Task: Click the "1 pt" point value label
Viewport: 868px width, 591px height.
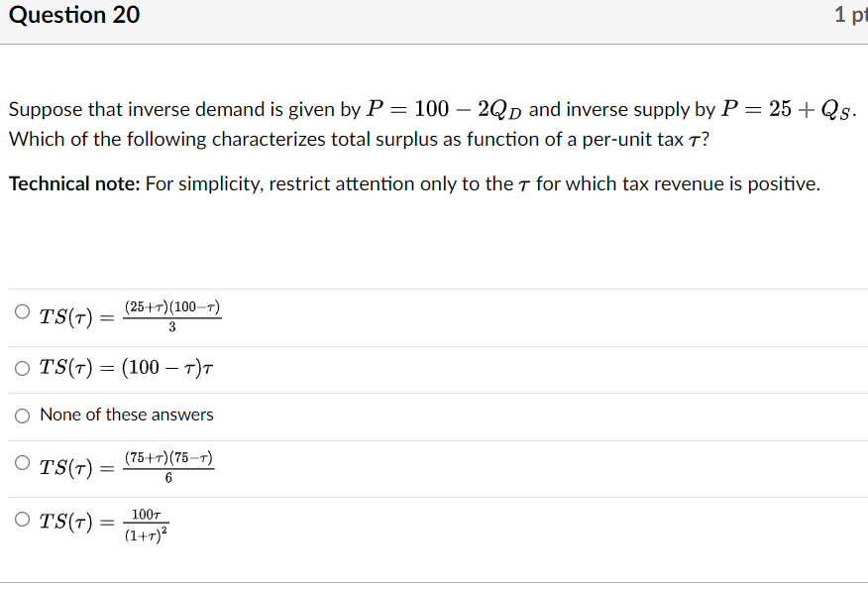Action: [x=851, y=15]
